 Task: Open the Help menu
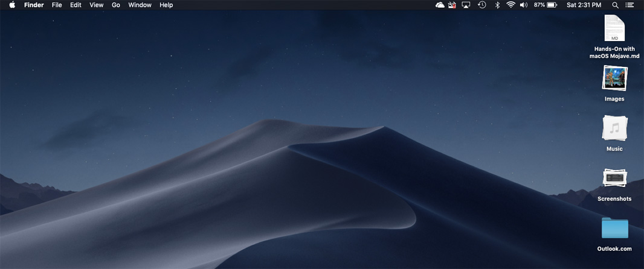click(166, 5)
